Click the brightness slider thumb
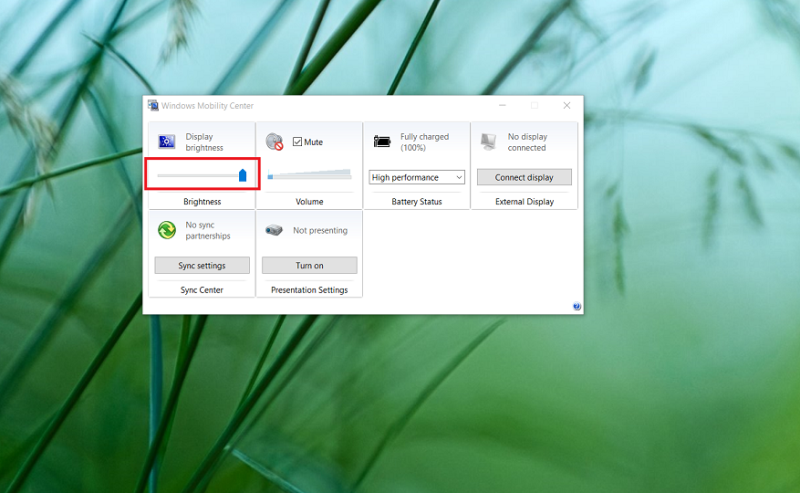Image resolution: width=800 pixels, height=493 pixels. click(x=243, y=176)
